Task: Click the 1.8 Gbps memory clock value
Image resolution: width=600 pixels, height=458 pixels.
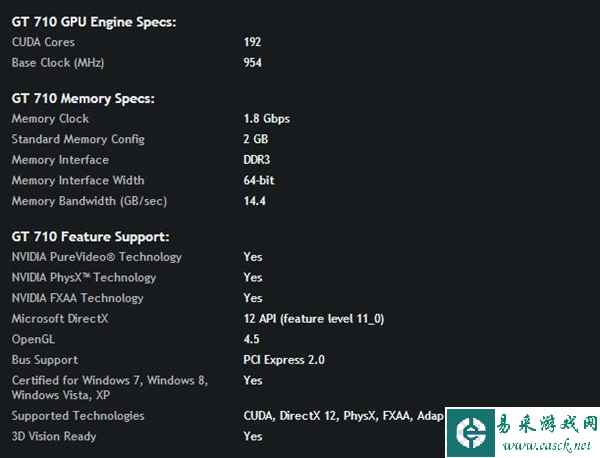Action: pyautogui.click(x=267, y=119)
